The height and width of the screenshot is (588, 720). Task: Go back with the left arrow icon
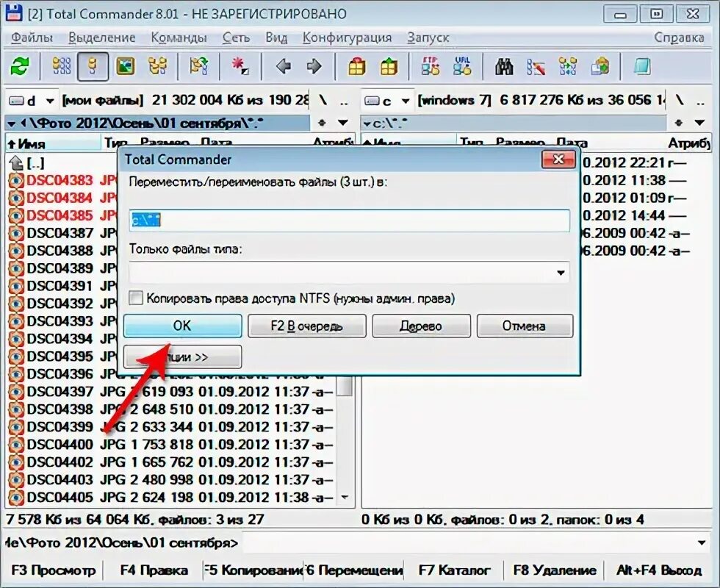point(284,67)
